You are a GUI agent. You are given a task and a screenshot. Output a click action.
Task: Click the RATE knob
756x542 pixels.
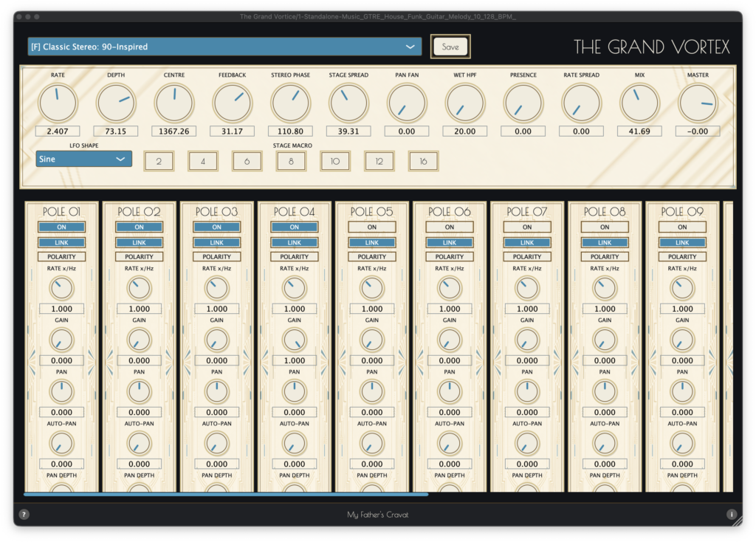(58, 103)
